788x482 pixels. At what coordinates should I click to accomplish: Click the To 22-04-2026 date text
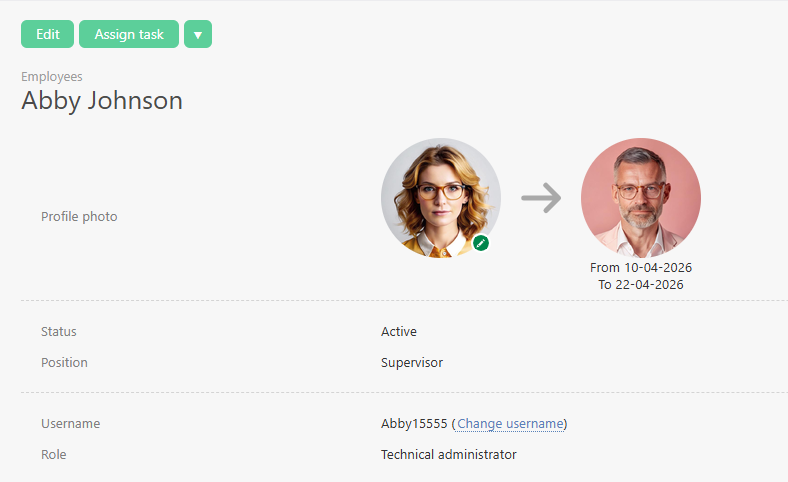pos(641,284)
